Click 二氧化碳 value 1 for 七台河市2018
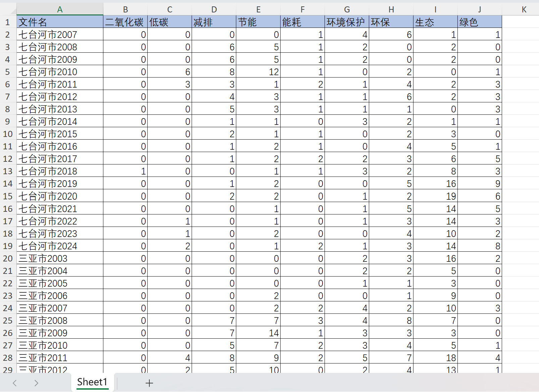 coord(125,171)
